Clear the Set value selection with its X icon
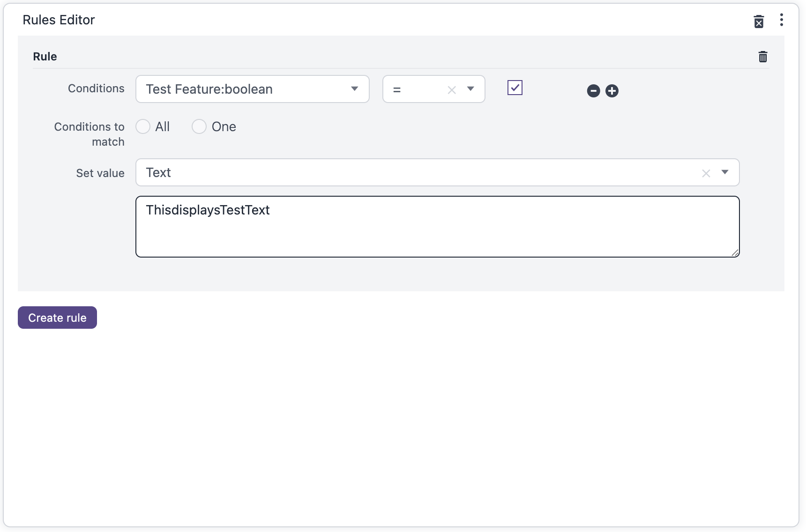 click(706, 173)
